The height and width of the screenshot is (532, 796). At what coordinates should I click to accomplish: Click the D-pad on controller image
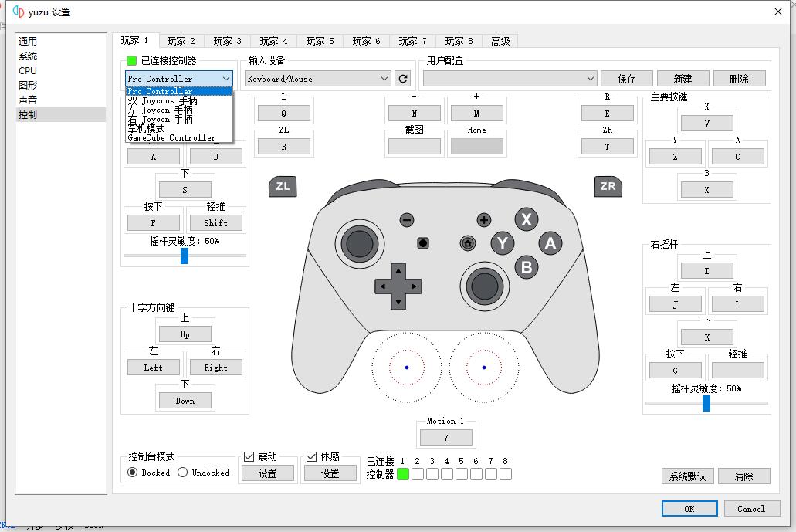point(398,286)
